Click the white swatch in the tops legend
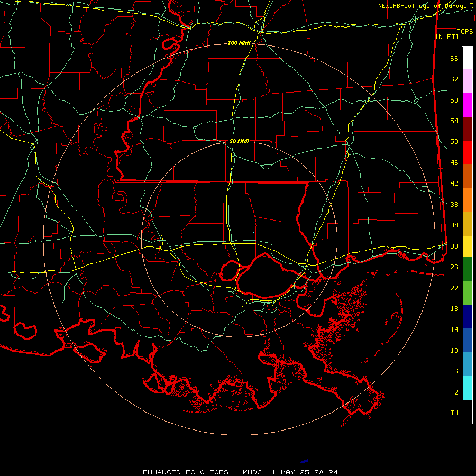Screen dimensions: 476x476 (x=467, y=58)
